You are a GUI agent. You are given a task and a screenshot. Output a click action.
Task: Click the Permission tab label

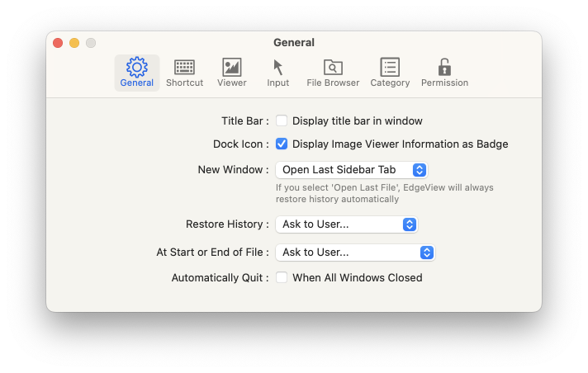click(445, 83)
